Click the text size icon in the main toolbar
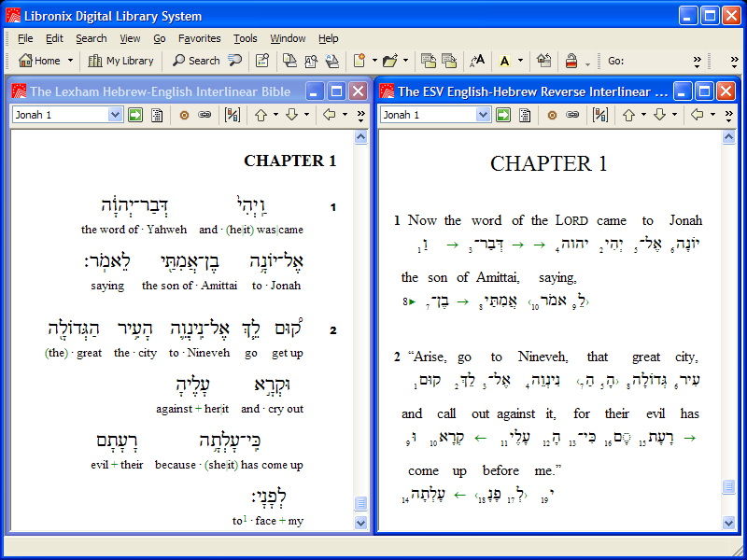Viewport: 747px width, 560px height. (x=477, y=61)
